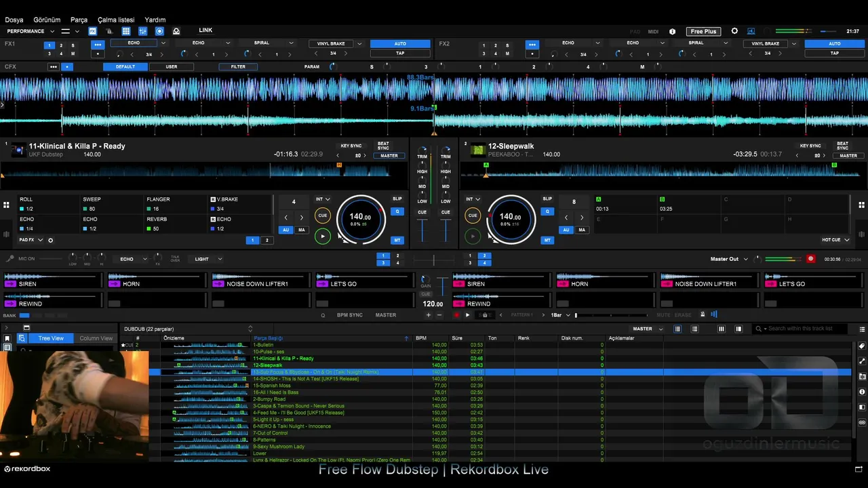Screen dimensions: 868x488
Task: Click the FX1 TAP button
Action: tap(400, 53)
